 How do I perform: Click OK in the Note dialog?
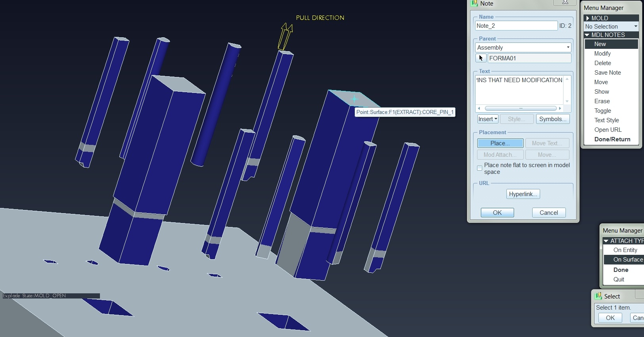[x=497, y=213]
